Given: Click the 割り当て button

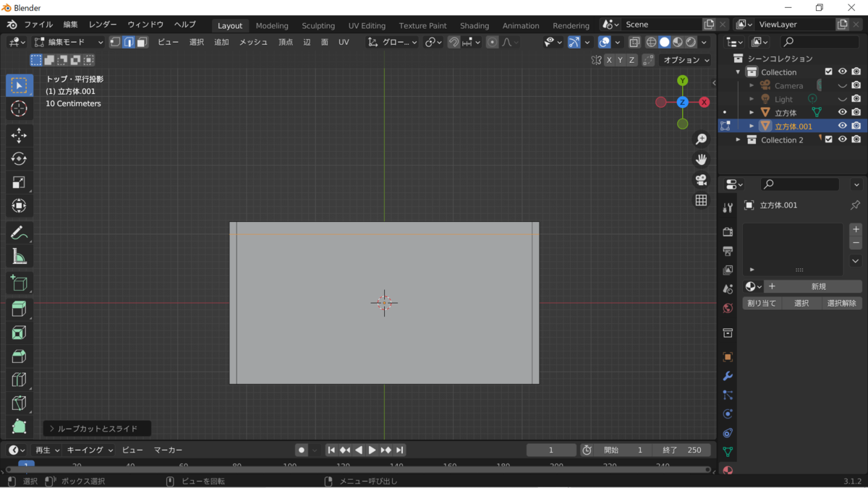Looking at the screenshot, I should point(762,303).
